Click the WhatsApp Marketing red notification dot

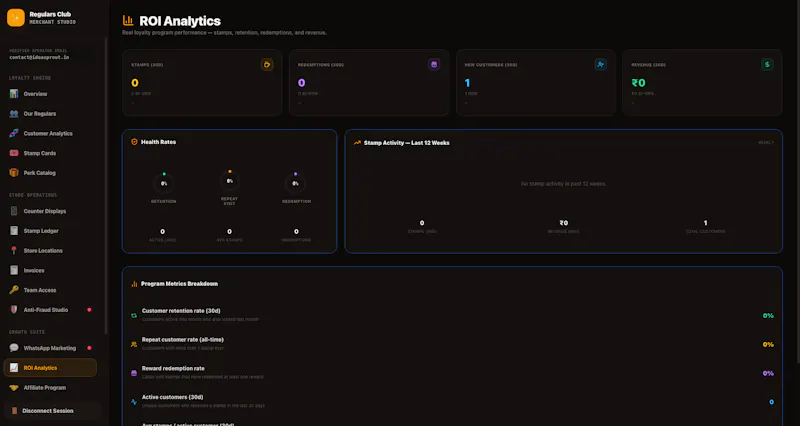(x=89, y=348)
